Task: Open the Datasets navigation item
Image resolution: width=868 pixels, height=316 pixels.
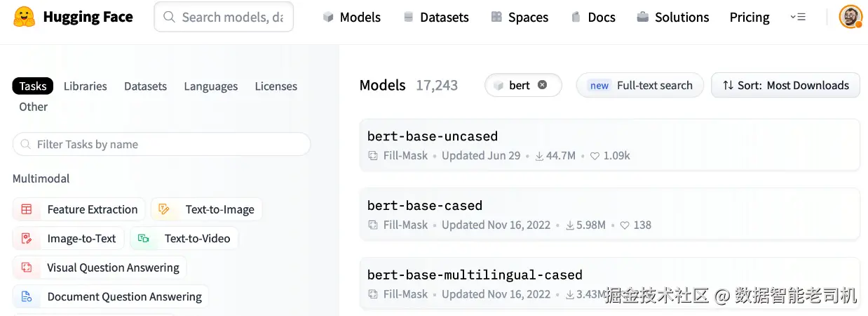Action: coord(436,18)
